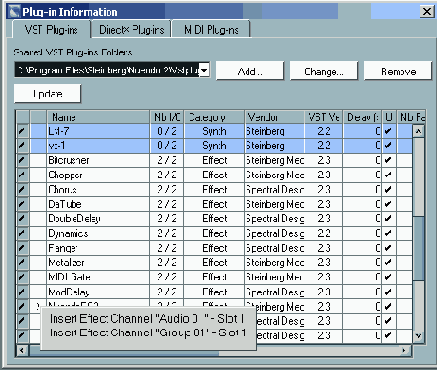
Task: Toggle the U column checkbox for DoubleDelay
Action: 388,219
